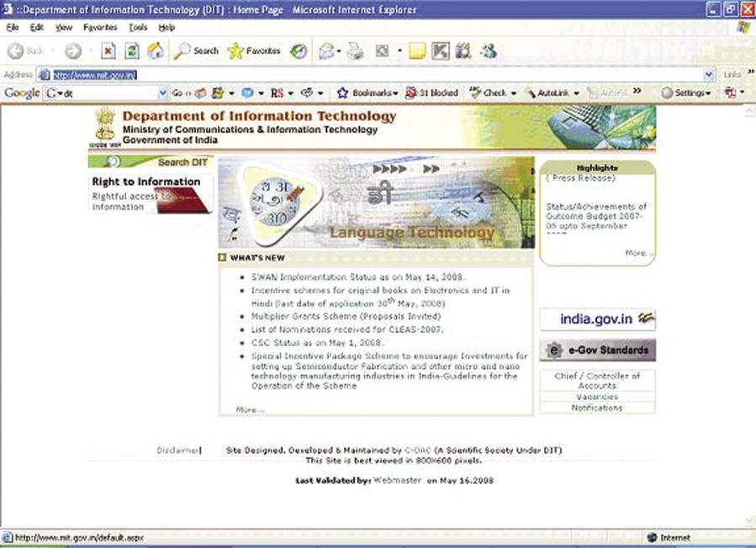Open the Edit menu
This screenshot has width=756, height=548.
(x=37, y=28)
